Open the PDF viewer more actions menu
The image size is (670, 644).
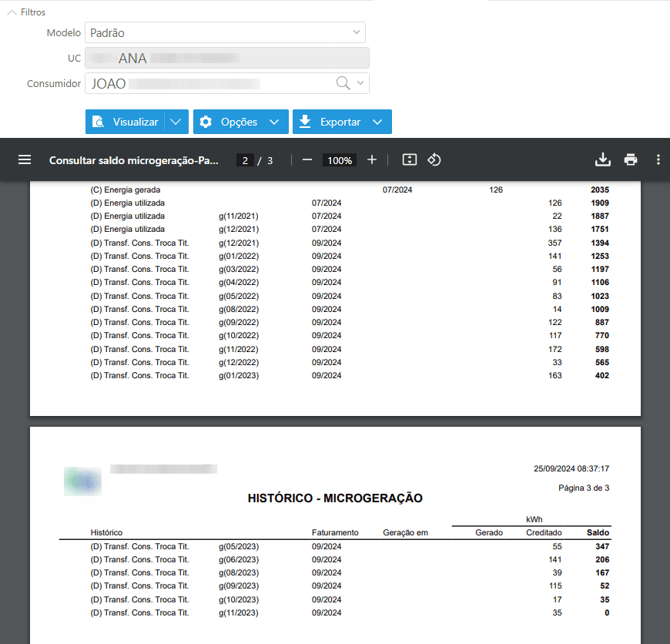658,160
